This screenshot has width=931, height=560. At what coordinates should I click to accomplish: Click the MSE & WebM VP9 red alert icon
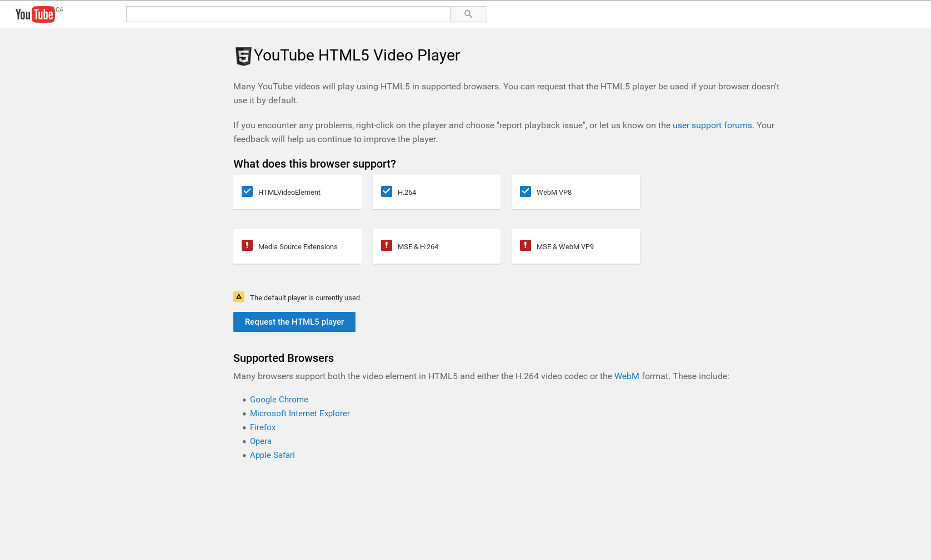pos(525,245)
